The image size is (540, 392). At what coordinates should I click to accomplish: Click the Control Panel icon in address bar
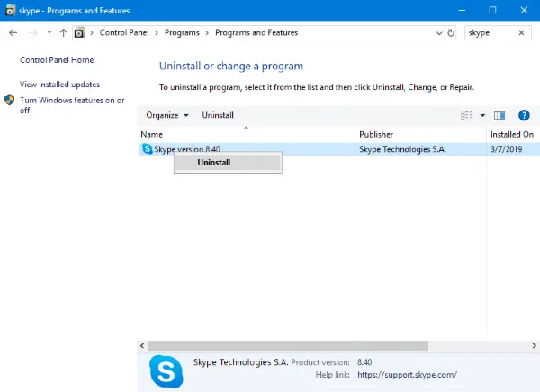[x=79, y=32]
